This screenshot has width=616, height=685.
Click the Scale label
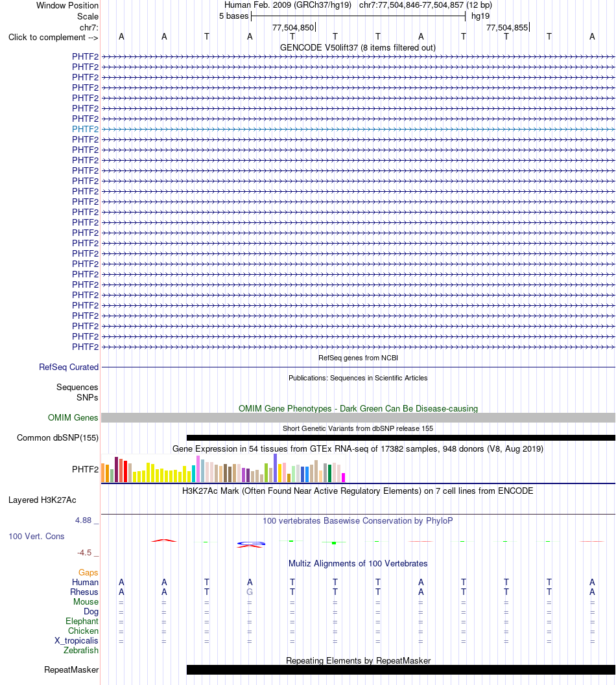[88, 17]
